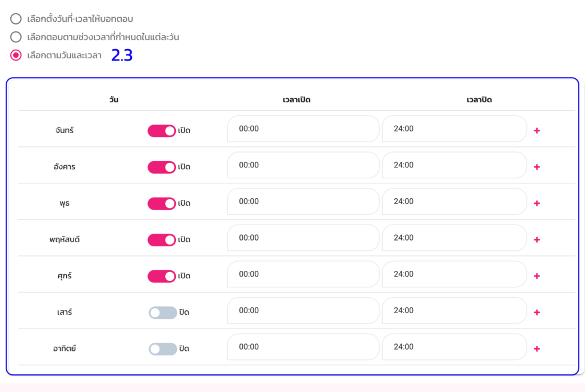Select radio เลือกตอบตามช่วงเวลาที่กำหนดในแต่ละวัน
Screen dimensions: 585x392
[16, 37]
